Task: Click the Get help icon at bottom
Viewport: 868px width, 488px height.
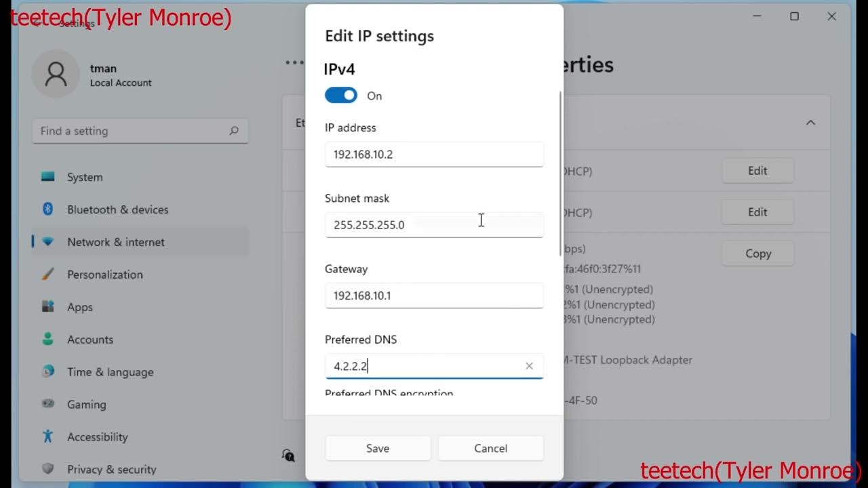Action: tap(288, 455)
